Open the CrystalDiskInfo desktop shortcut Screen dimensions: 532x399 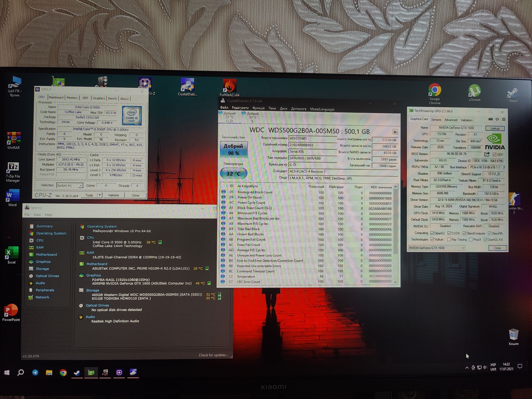point(188,87)
